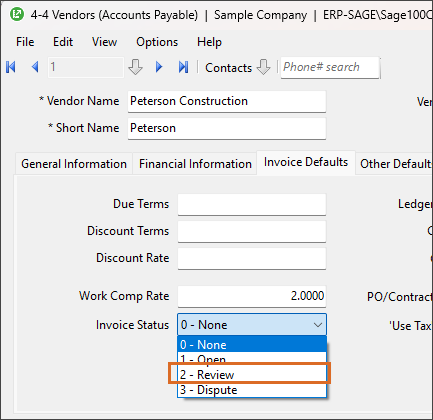Click the 'Use Tax label
The height and width of the screenshot is (420, 433).
pyautogui.click(x=411, y=326)
